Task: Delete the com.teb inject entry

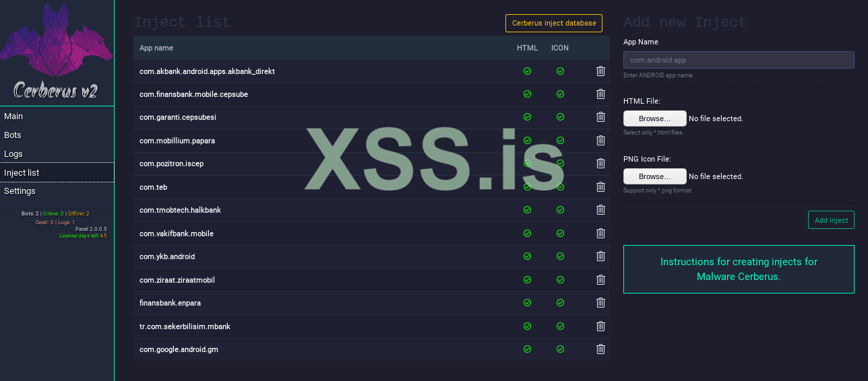Action: click(600, 187)
